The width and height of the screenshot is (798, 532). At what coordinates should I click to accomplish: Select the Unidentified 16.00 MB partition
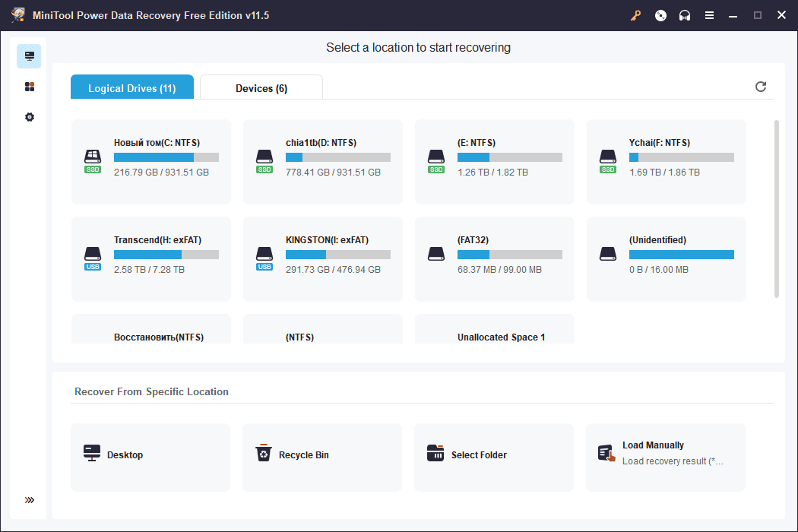667,258
